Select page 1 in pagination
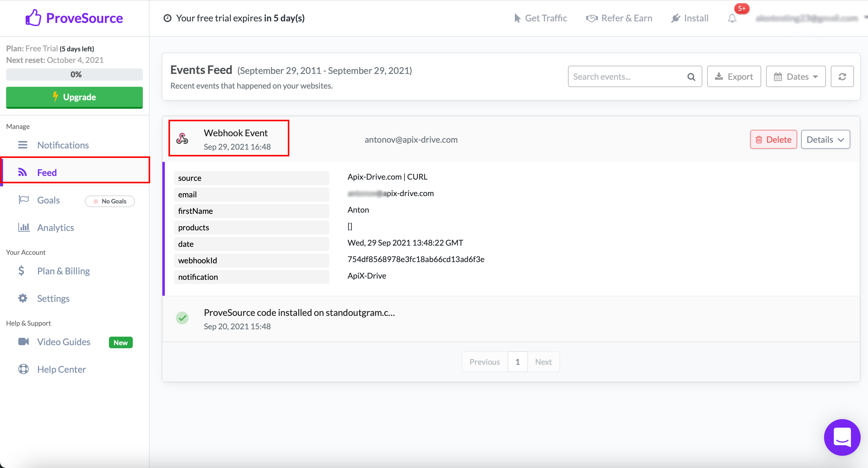 pyautogui.click(x=518, y=362)
